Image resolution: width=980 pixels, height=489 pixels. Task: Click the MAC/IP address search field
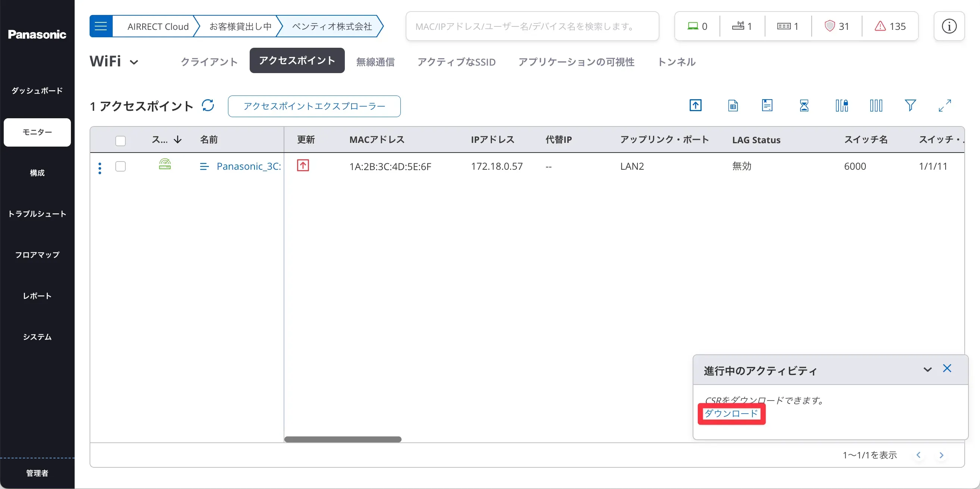tap(532, 26)
